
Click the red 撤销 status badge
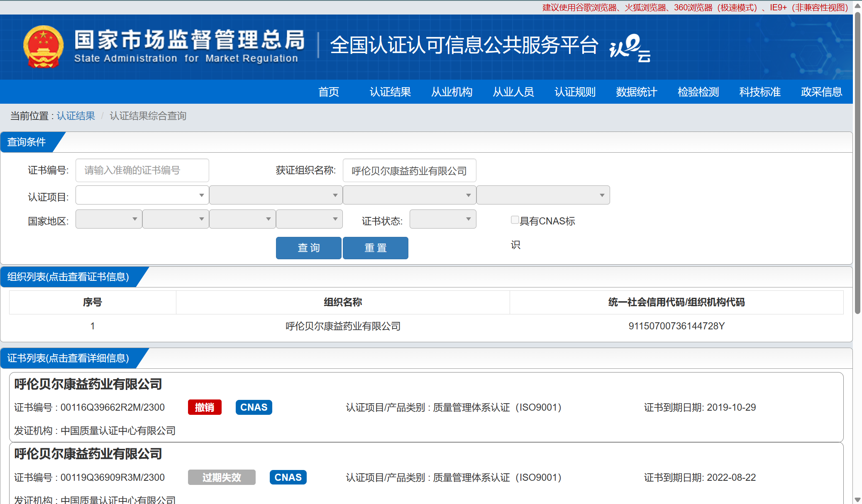tap(205, 407)
